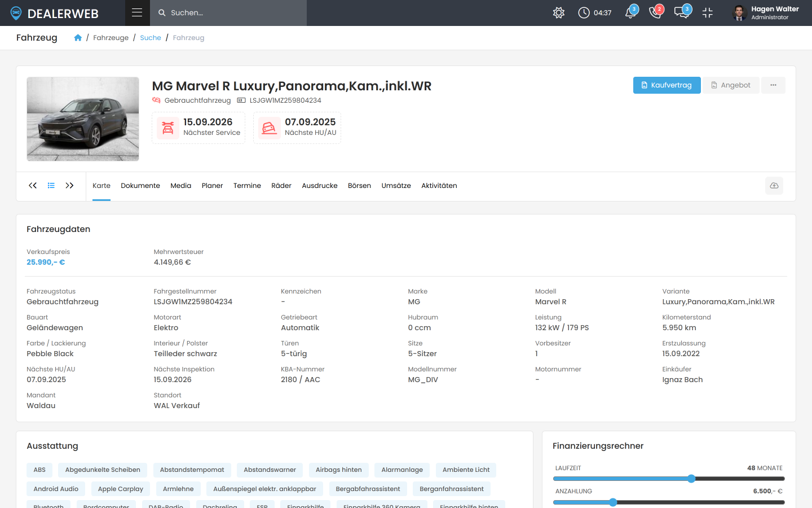The height and width of the screenshot is (508, 812).
Task: Click the Kaufvertrag button
Action: [x=667, y=85]
